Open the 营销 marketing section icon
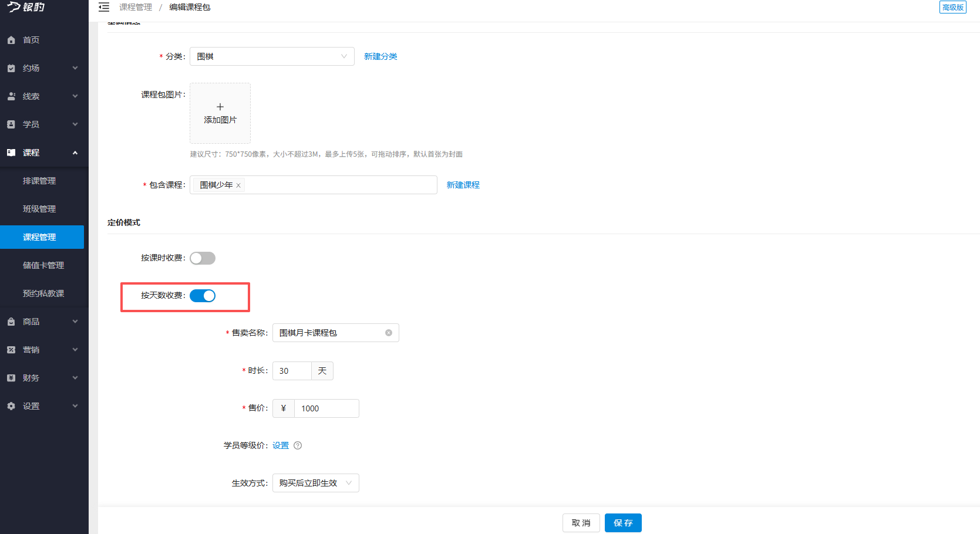The height and width of the screenshot is (534, 980). point(11,349)
